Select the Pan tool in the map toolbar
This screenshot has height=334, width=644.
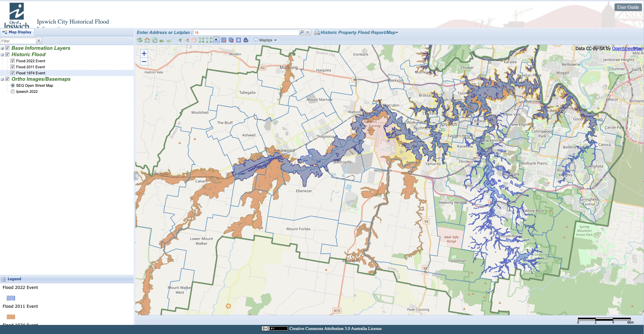[194, 40]
